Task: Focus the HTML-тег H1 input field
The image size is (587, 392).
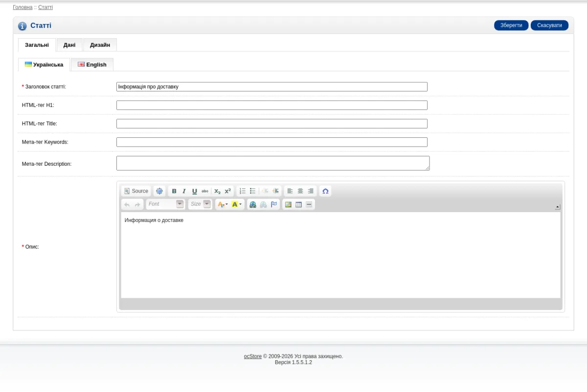Action: point(272,105)
